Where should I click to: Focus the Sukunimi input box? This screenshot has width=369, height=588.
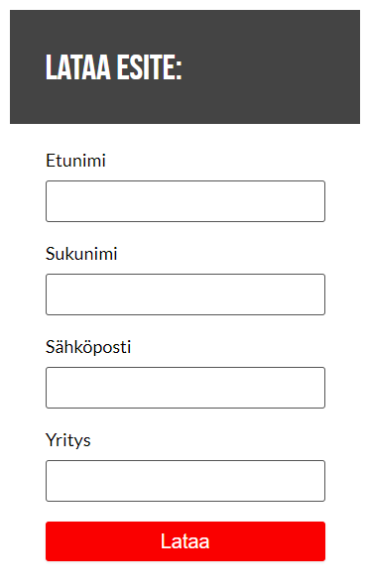pos(185,294)
